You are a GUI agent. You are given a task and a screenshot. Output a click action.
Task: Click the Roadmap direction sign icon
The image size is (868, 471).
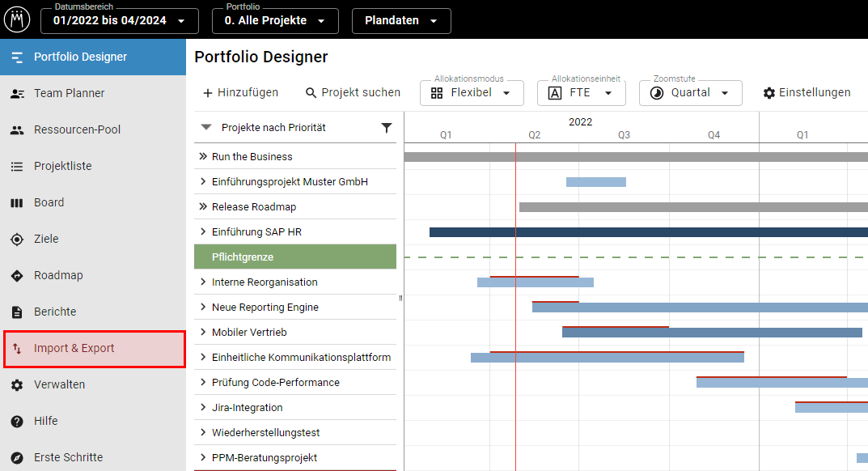17,276
